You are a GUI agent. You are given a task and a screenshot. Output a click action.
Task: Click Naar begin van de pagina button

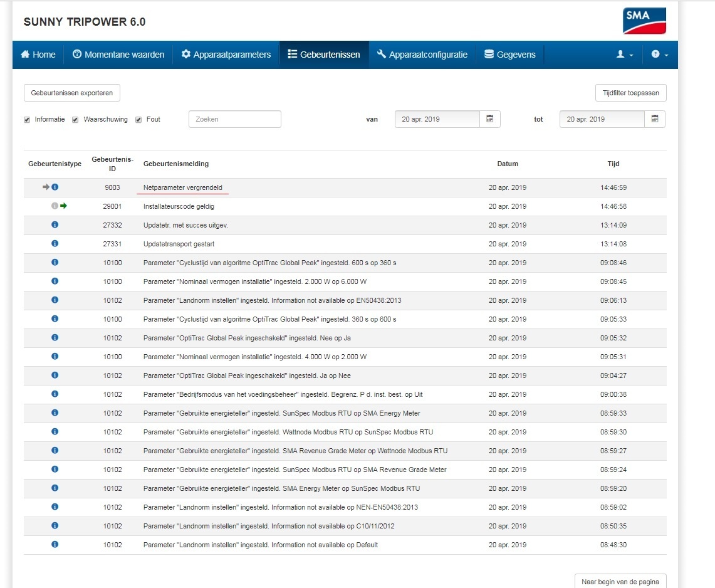click(x=620, y=581)
